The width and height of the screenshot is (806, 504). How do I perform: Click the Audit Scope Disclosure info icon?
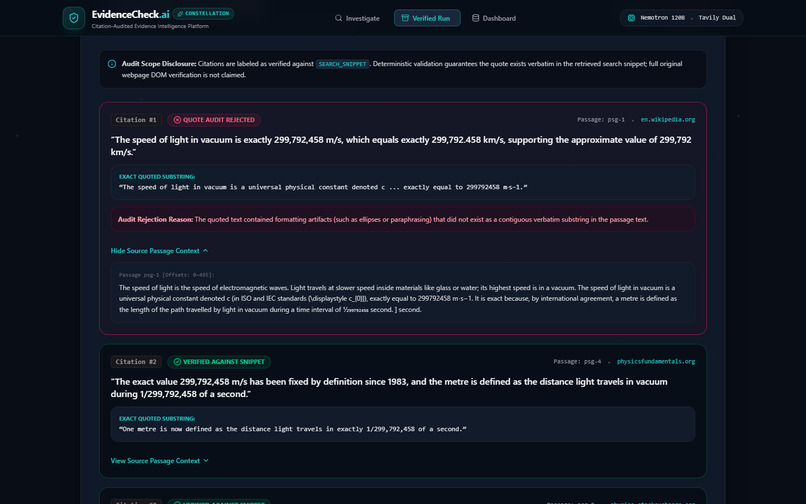(112, 64)
